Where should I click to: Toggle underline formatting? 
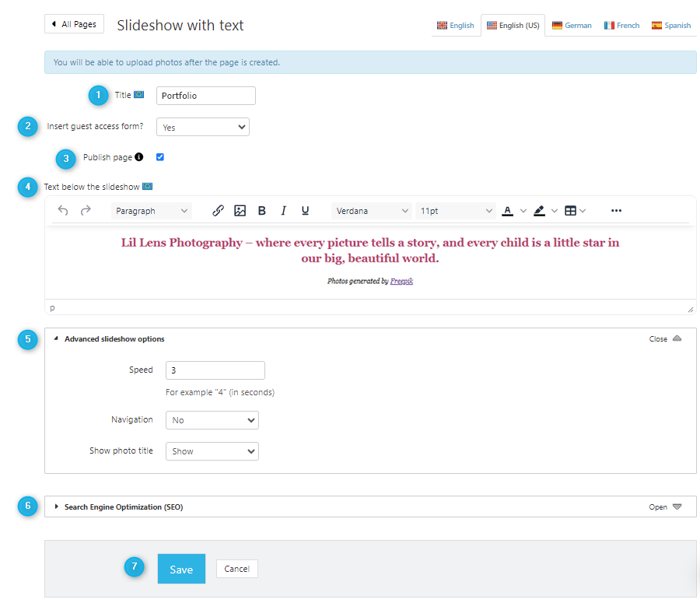306,210
